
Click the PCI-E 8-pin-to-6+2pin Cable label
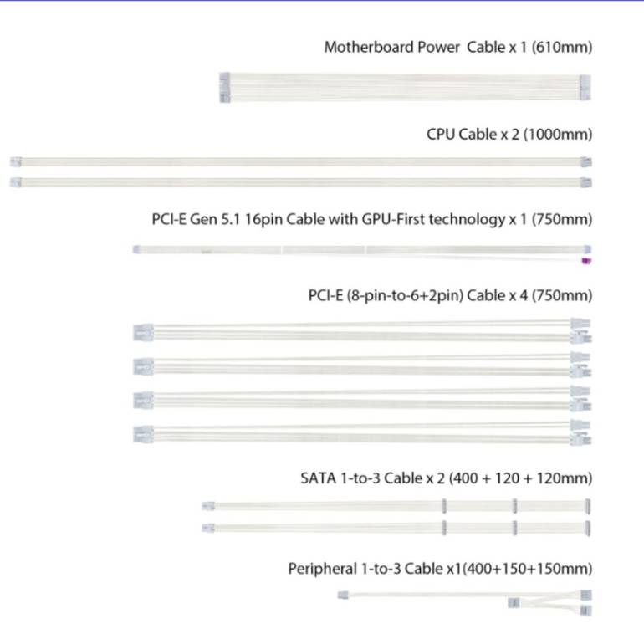pyautogui.click(x=450, y=295)
